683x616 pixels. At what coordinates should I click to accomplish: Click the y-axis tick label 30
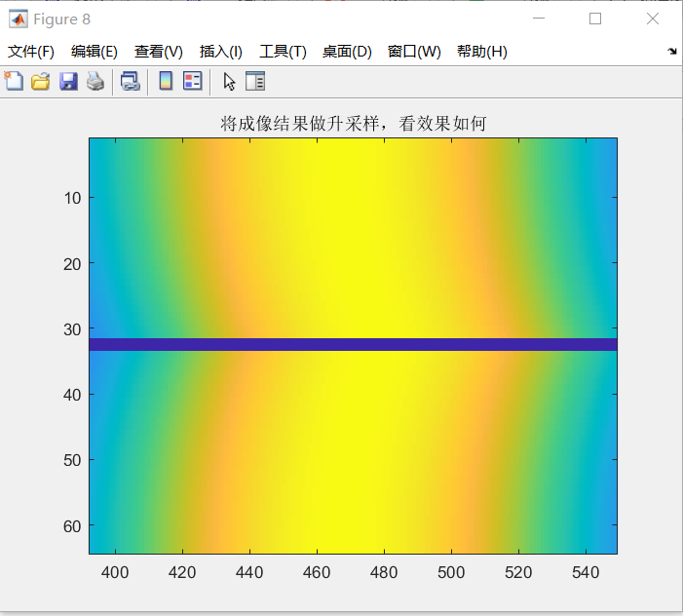72,329
